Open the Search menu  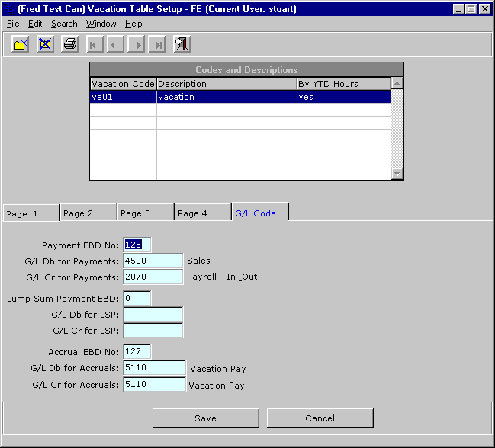tap(64, 24)
